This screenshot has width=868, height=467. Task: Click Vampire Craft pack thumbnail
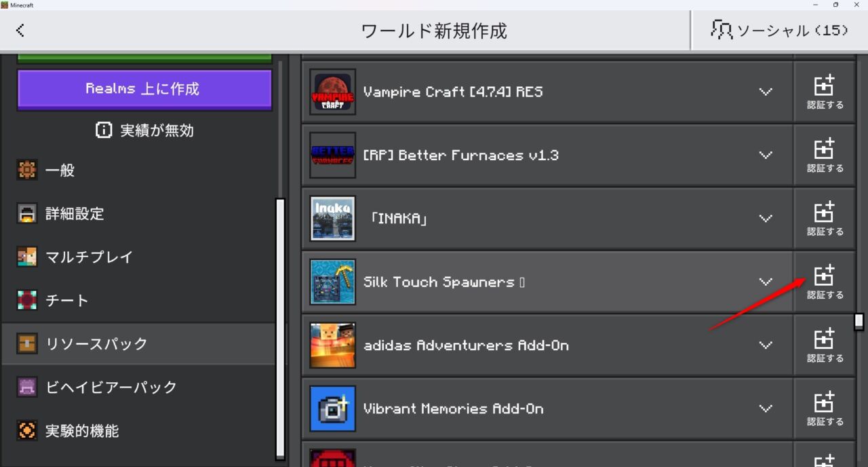[x=333, y=92]
